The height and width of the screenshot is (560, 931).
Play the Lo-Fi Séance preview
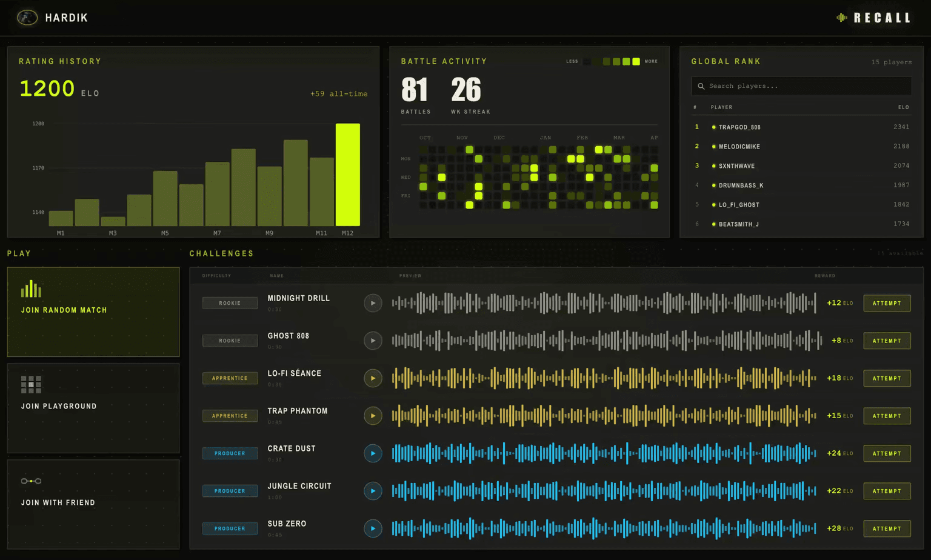click(x=373, y=378)
